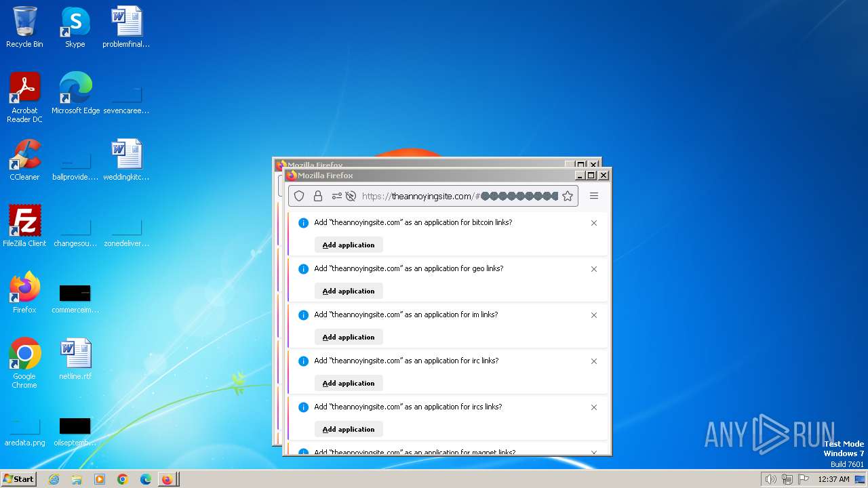Open the site permissions icon in address bar
868x488 pixels.
tap(336, 196)
